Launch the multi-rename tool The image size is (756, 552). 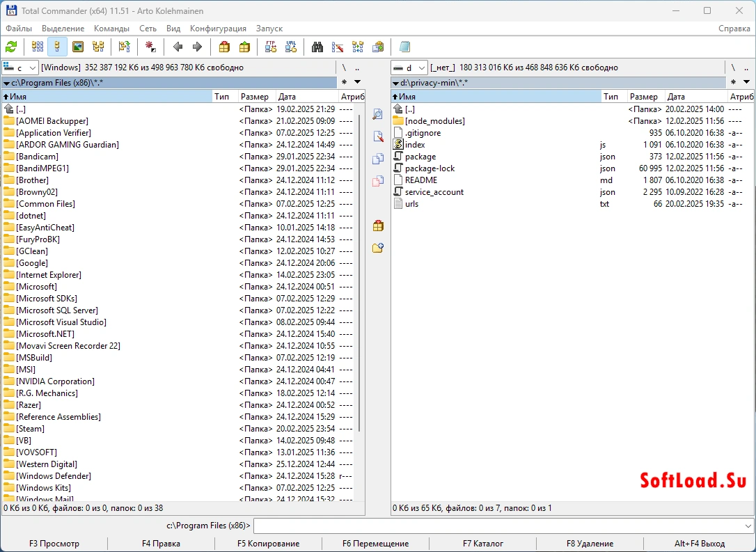[x=338, y=47]
